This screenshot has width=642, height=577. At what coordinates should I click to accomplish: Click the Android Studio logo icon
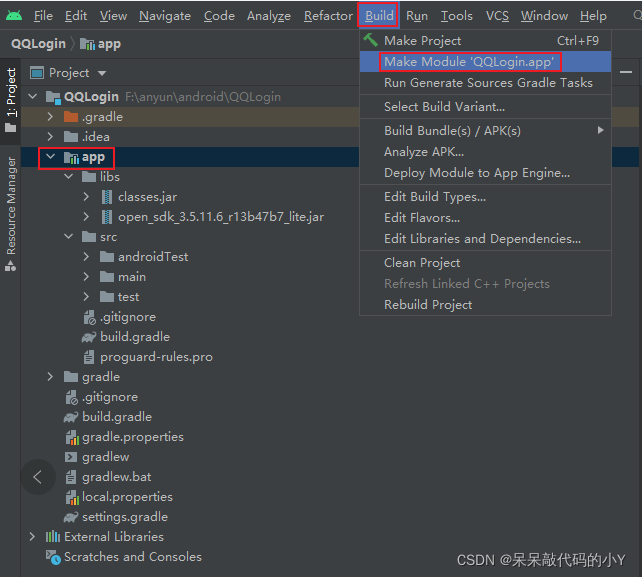14,16
